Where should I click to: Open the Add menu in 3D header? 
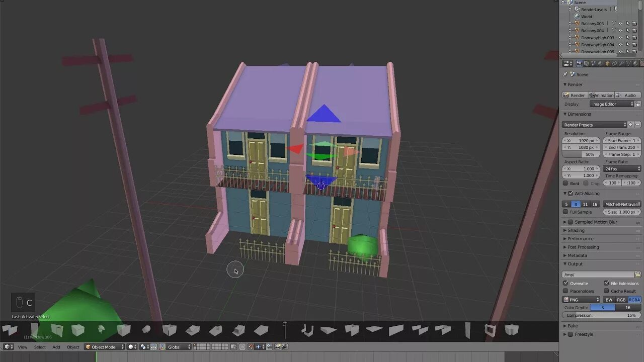coord(56,347)
